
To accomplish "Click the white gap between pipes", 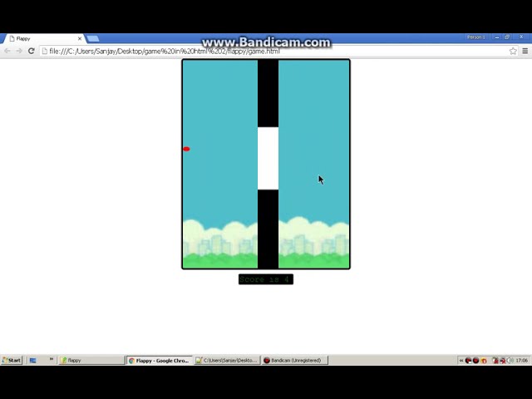I will click(268, 159).
